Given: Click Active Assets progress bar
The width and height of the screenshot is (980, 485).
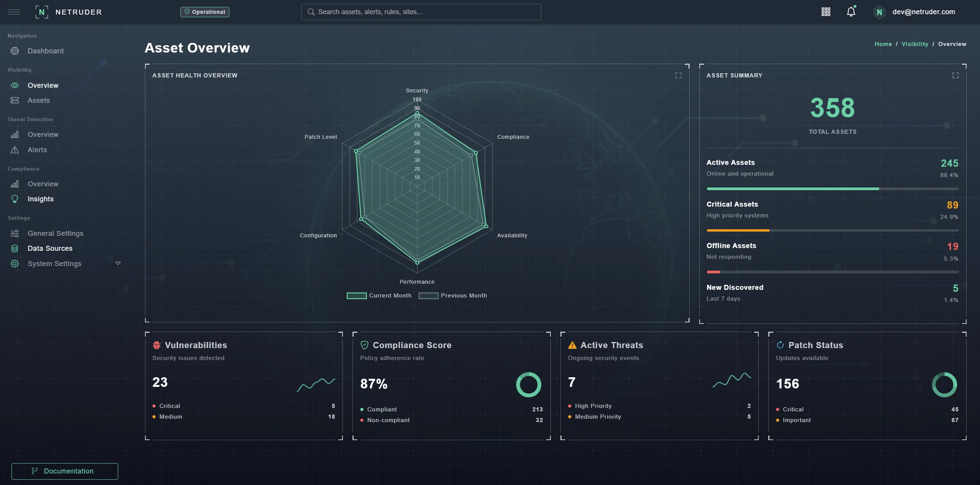Looking at the screenshot, I should point(832,189).
